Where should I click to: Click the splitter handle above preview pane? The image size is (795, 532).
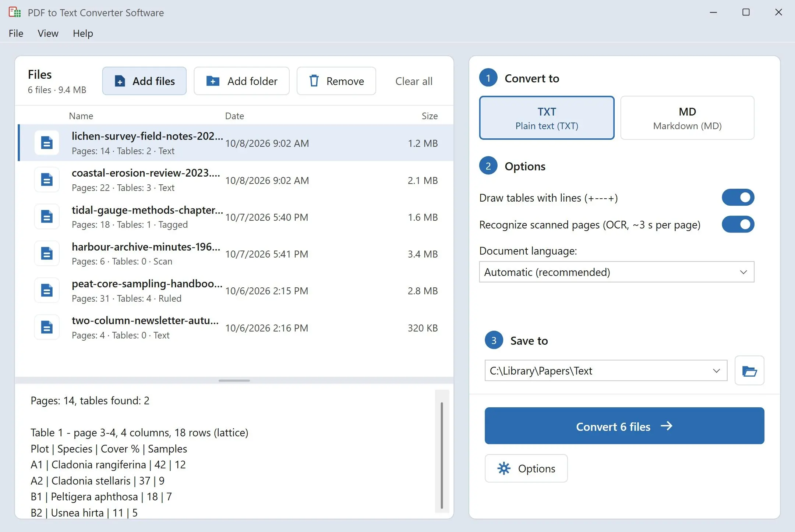234,380
